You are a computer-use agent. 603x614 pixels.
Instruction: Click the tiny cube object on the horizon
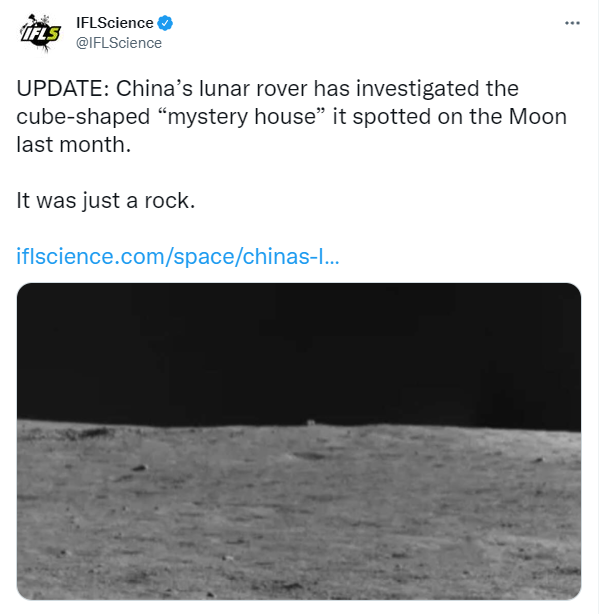tap(311, 422)
